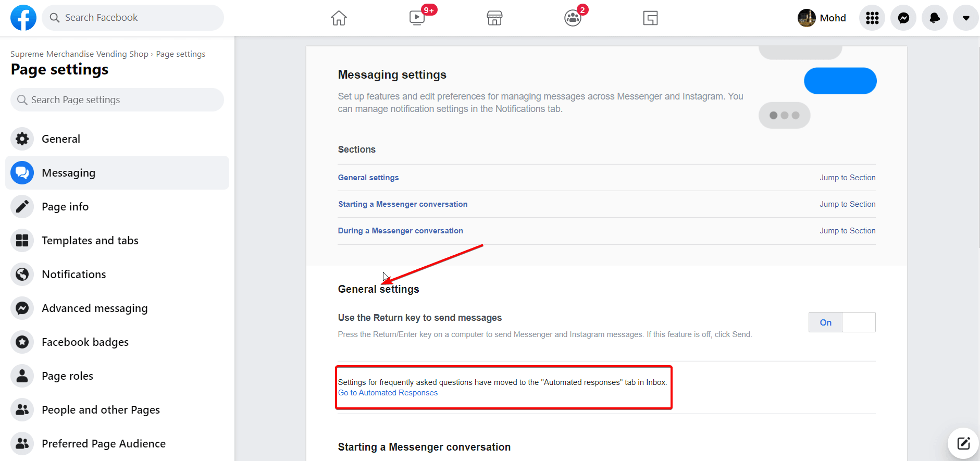Click the General settings section link
Image resolution: width=980 pixels, height=461 pixels.
(x=368, y=178)
